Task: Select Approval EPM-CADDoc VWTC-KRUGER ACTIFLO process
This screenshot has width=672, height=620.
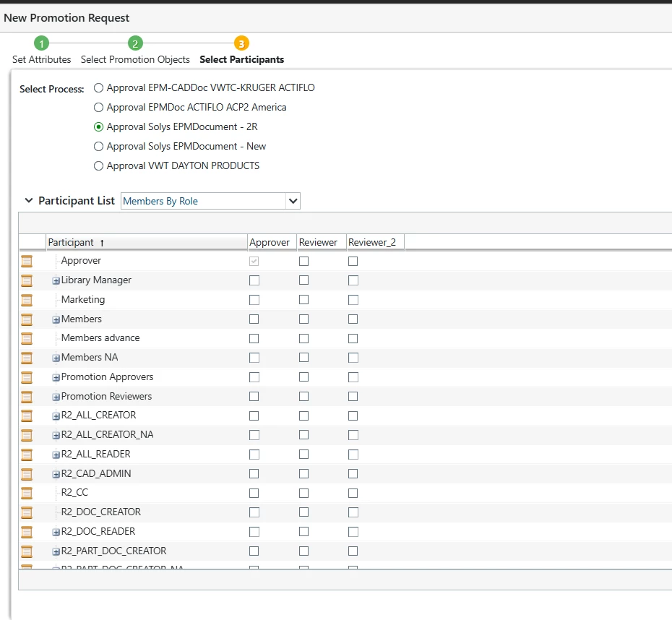Action: (98, 88)
